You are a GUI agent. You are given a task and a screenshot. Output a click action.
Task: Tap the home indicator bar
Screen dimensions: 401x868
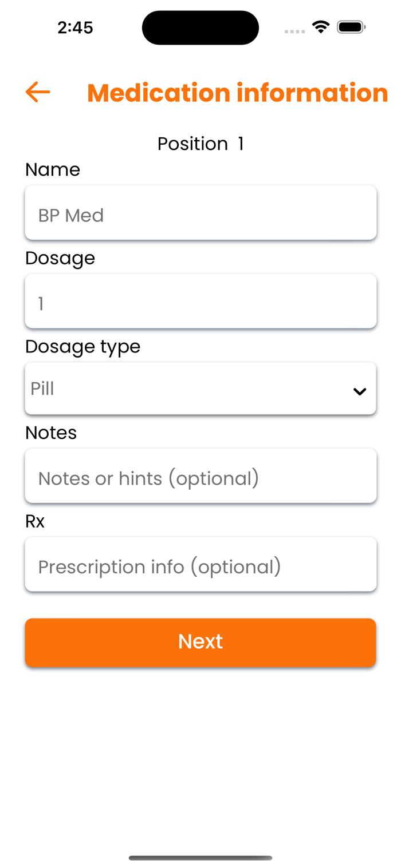point(200,858)
